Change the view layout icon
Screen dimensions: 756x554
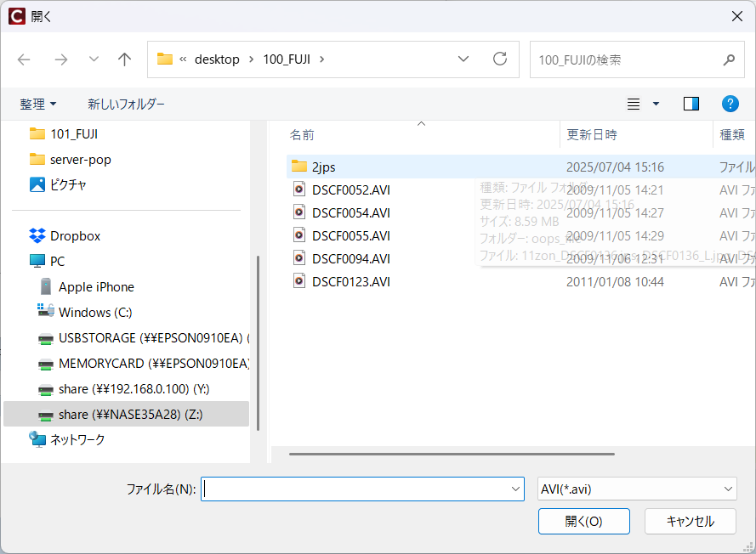coord(633,104)
